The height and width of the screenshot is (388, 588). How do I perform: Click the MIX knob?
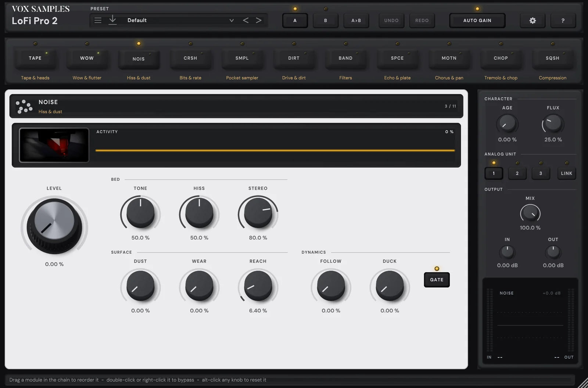tap(530, 213)
